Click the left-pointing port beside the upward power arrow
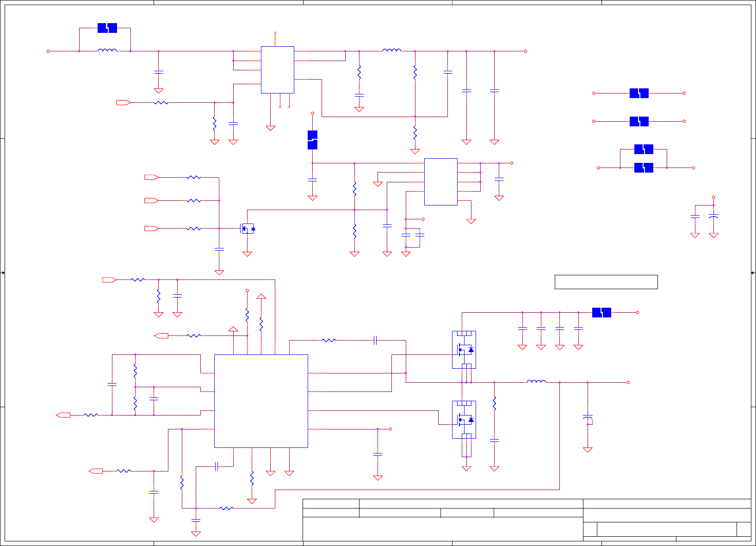The image size is (756, 546). click(x=161, y=336)
